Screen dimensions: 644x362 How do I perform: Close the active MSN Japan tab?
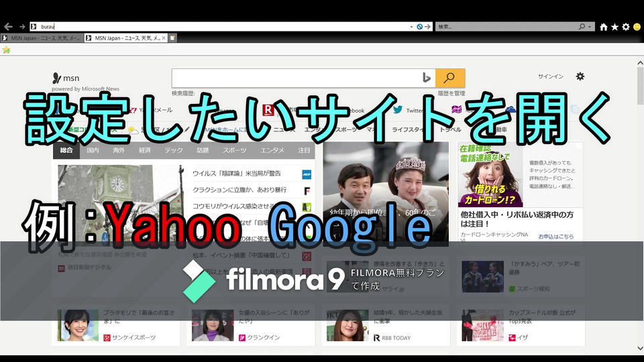tap(164, 38)
